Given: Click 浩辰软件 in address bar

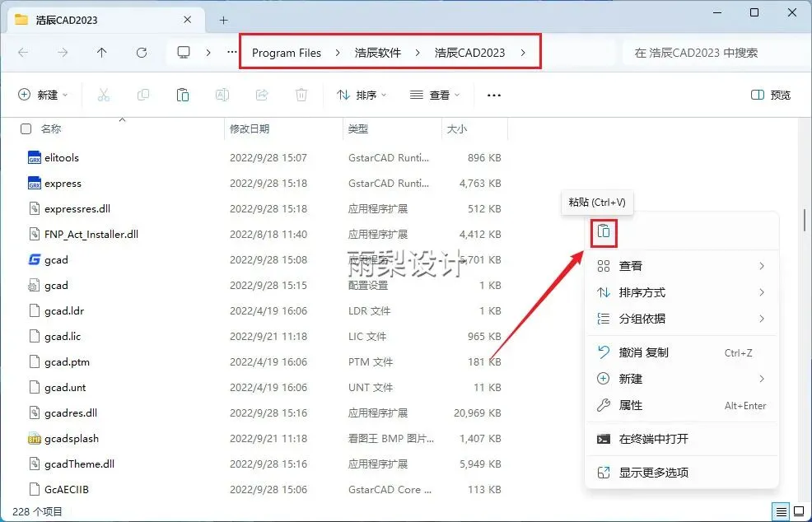Looking at the screenshot, I should click(378, 53).
